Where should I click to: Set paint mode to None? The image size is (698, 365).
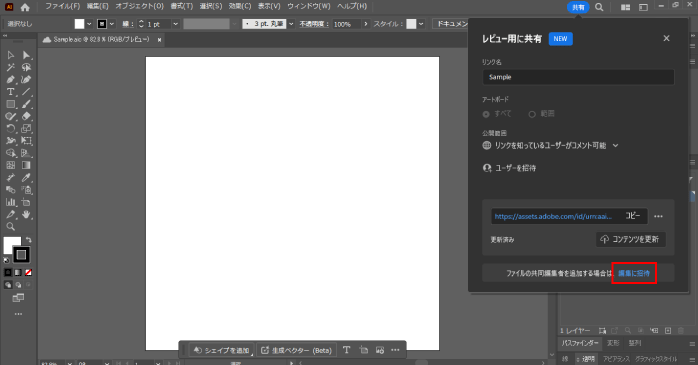[28, 272]
